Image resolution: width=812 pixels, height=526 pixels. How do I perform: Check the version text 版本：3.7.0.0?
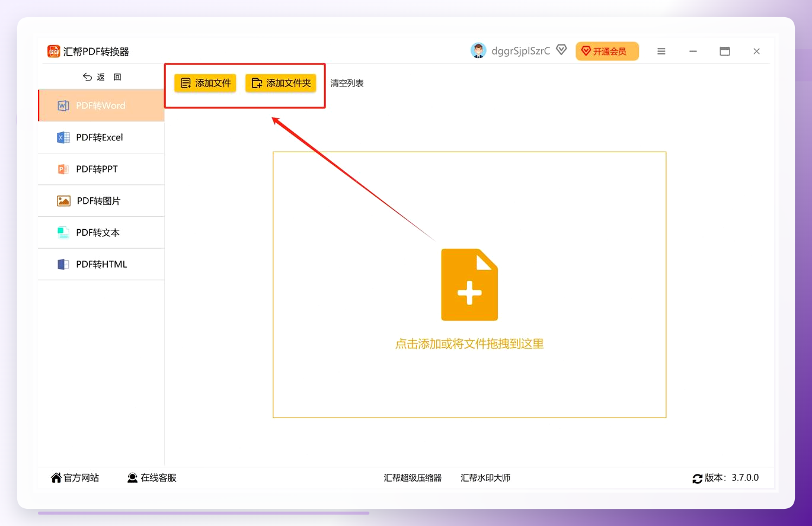[x=731, y=478]
